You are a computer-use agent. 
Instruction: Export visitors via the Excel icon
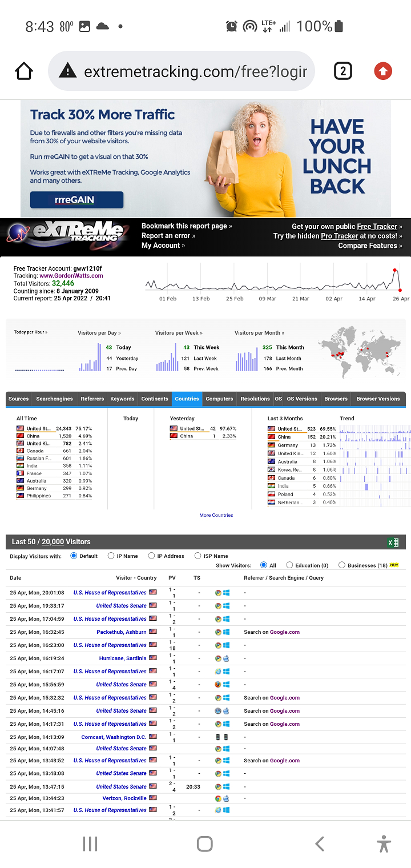[x=393, y=542]
